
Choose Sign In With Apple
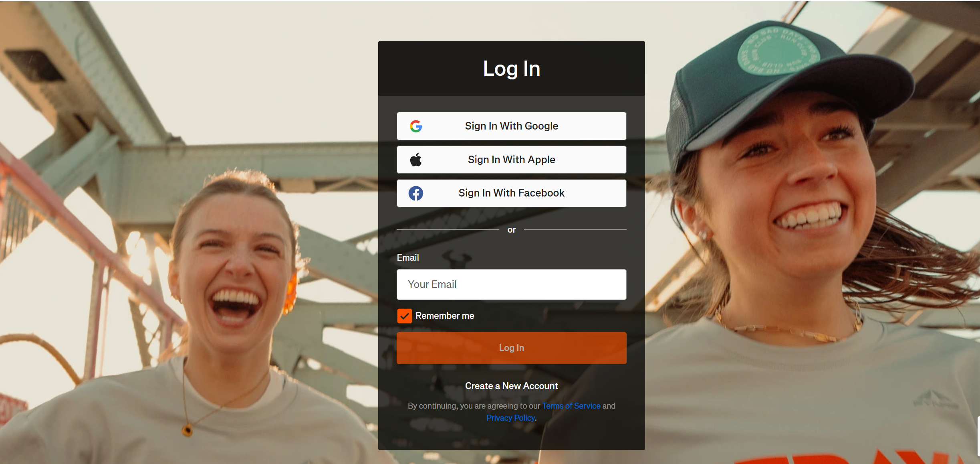click(x=511, y=160)
